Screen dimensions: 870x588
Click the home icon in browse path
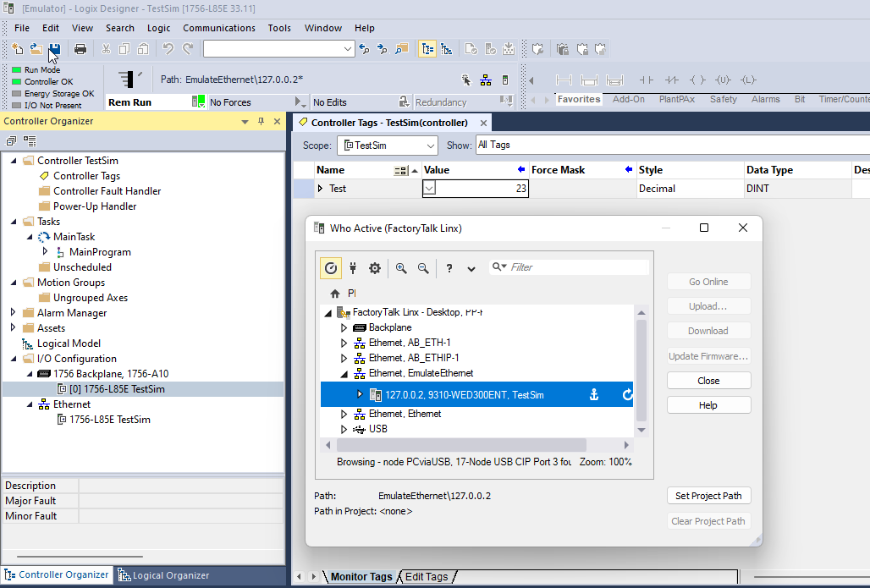(x=334, y=294)
